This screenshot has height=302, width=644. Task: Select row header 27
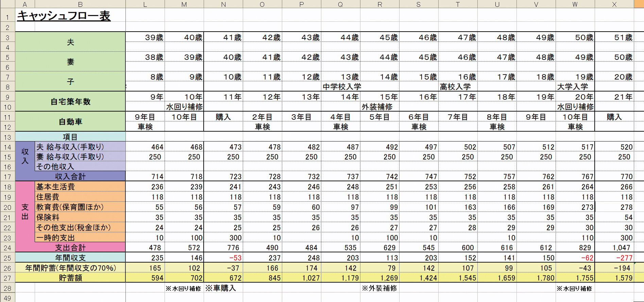click(7, 278)
